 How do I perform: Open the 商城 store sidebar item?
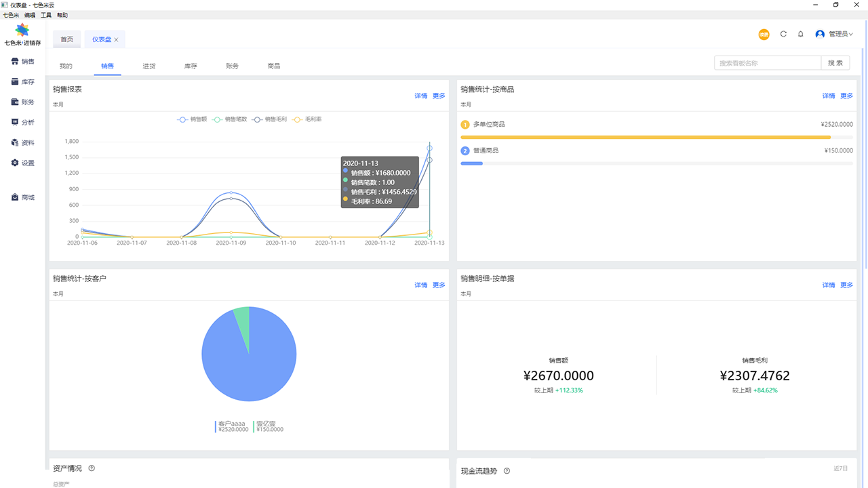[22, 198]
